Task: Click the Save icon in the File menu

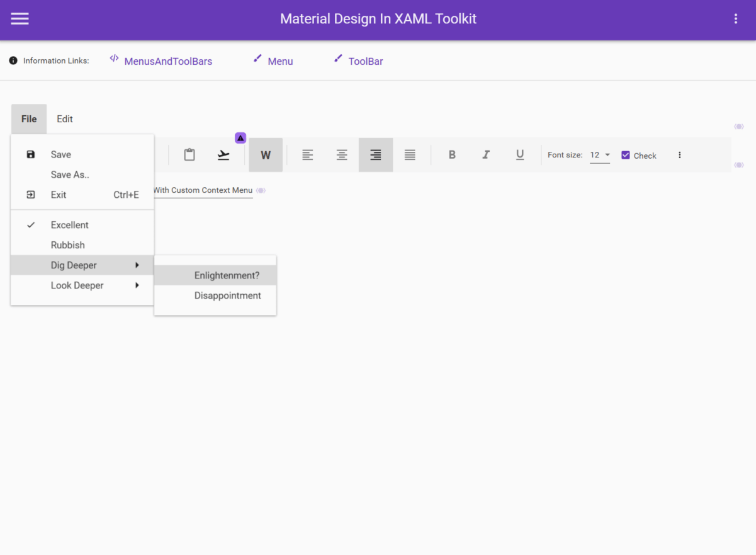Action: [x=30, y=154]
